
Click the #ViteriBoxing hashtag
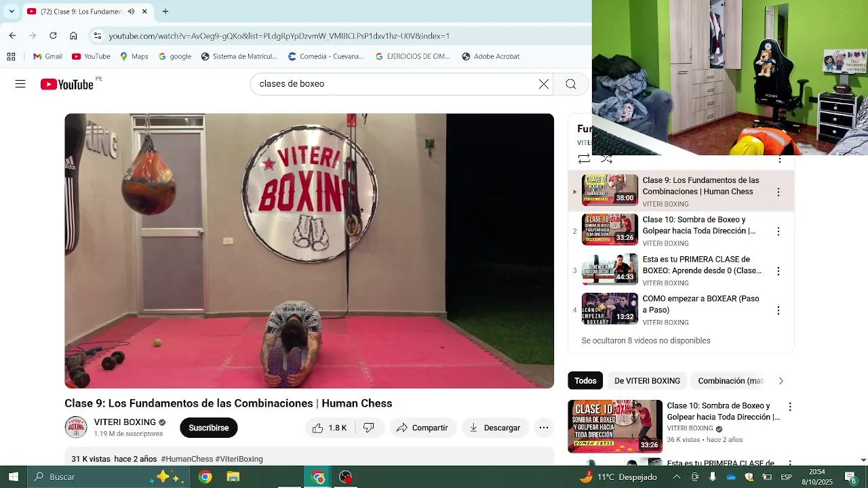pyautogui.click(x=239, y=459)
